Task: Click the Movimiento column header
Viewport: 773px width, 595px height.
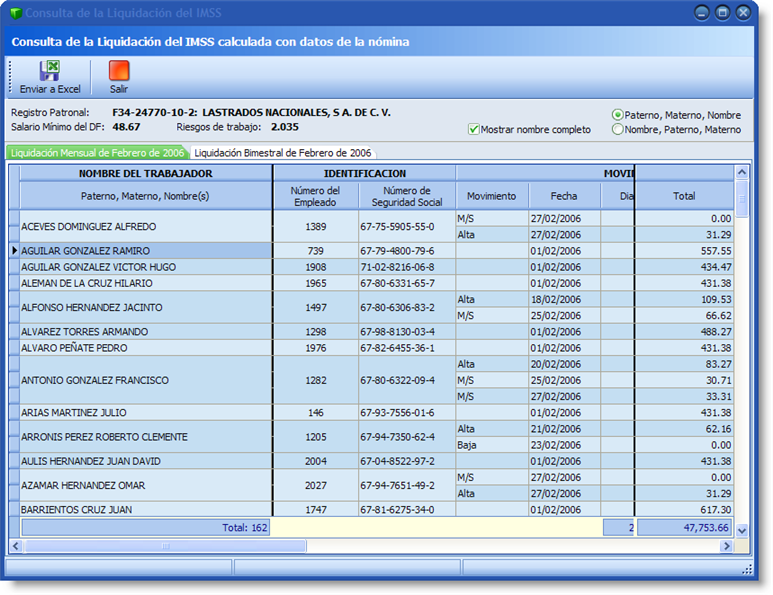Action: (x=492, y=196)
